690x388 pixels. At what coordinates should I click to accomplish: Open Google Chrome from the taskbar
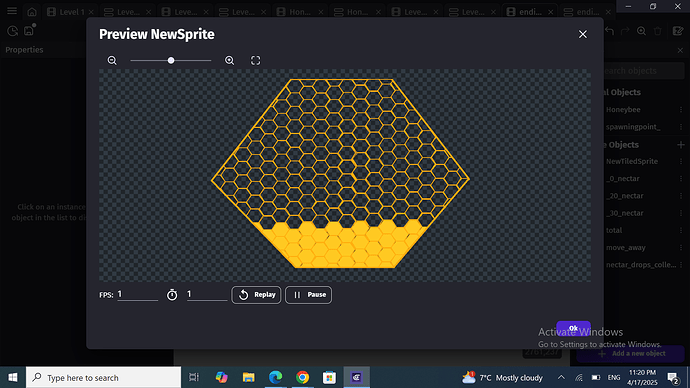click(302, 377)
